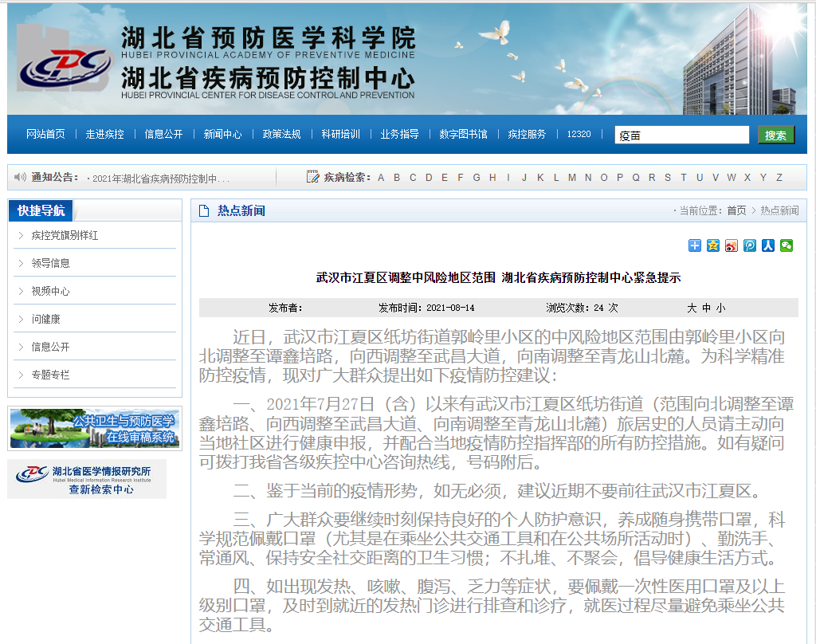Select letter C in disease index
Viewport: 816px width, 644px height.
tap(413, 178)
